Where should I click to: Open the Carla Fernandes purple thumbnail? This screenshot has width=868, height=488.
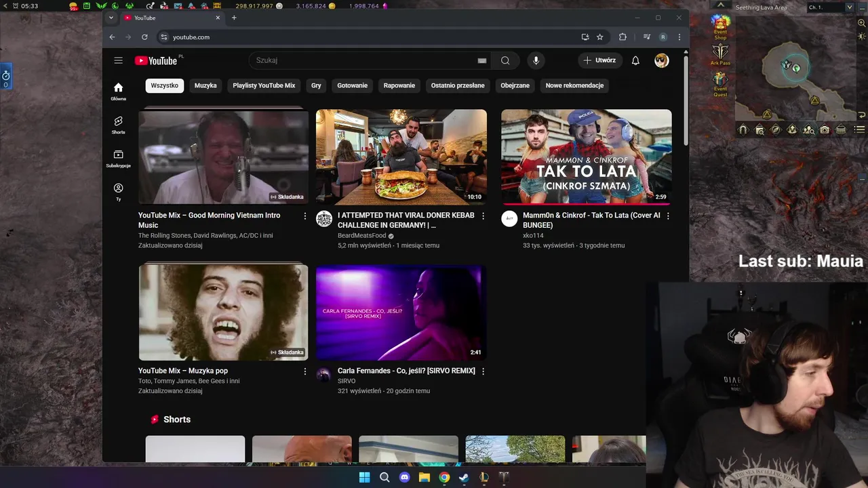[401, 312]
